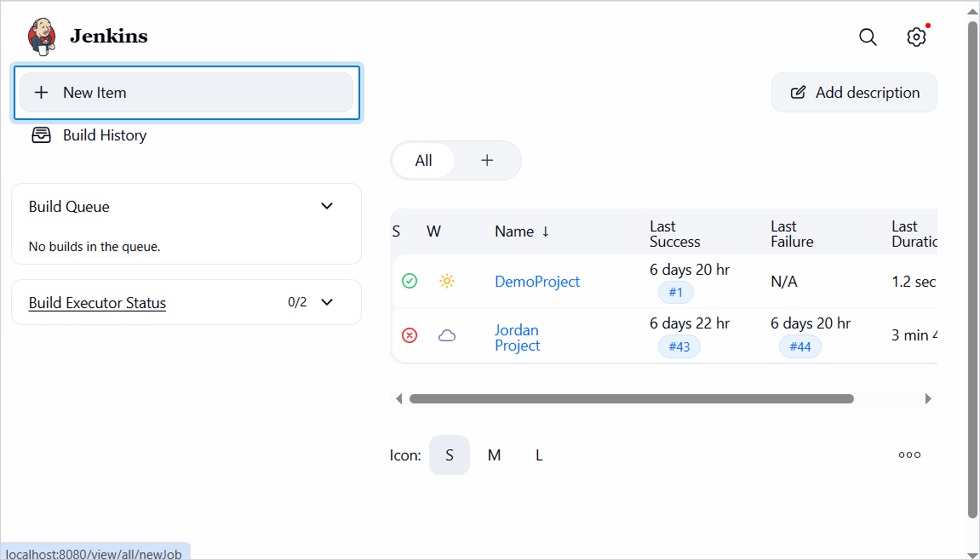Click the Jenkins butler logo
This screenshot has height=560, width=980.
point(42,37)
